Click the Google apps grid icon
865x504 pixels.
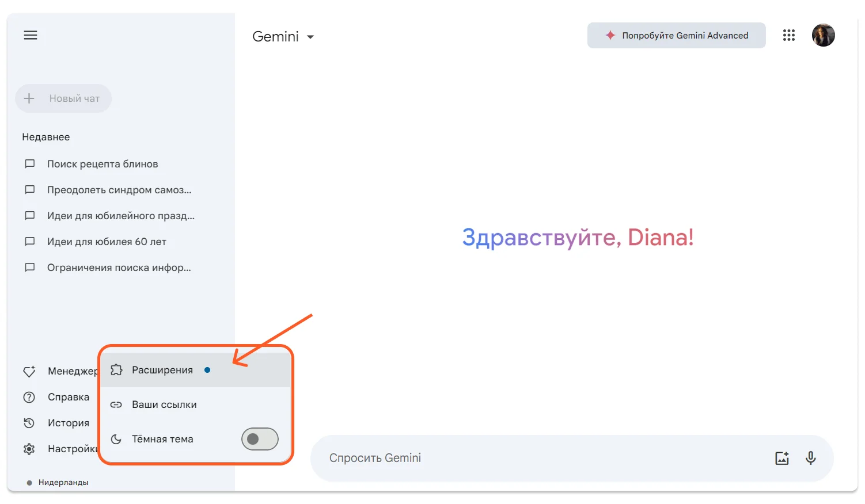point(788,36)
